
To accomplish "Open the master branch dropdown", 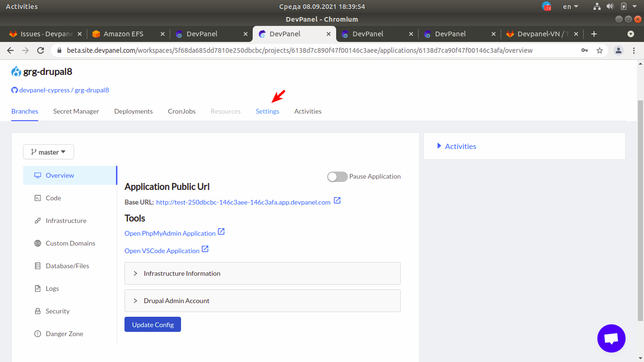I will click(x=48, y=152).
